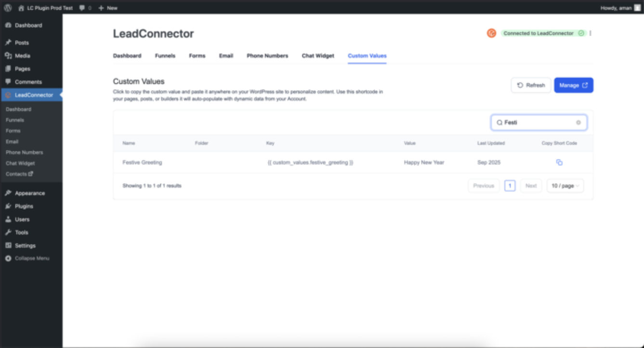644x348 pixels.
Task: Click the search field containing Festi
Action: coord(539,122)
